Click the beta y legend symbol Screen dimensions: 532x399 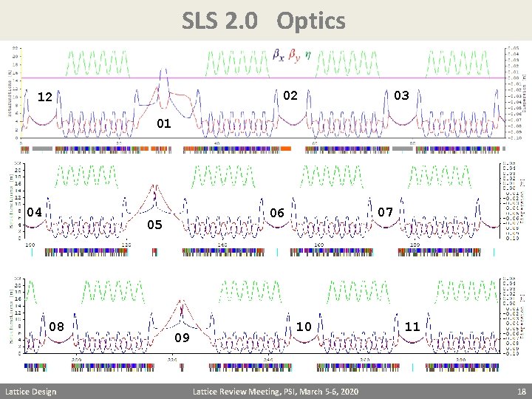tap(294, 56)
